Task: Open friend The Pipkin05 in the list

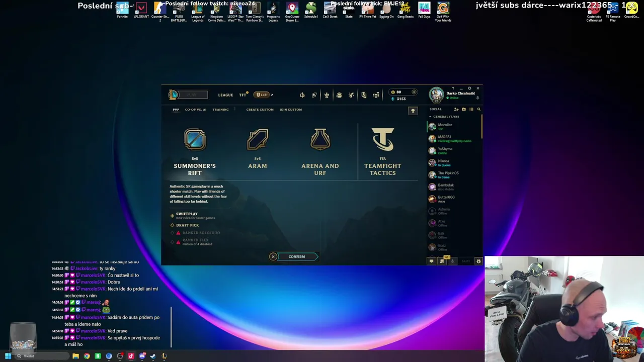Action: point(454,175)
